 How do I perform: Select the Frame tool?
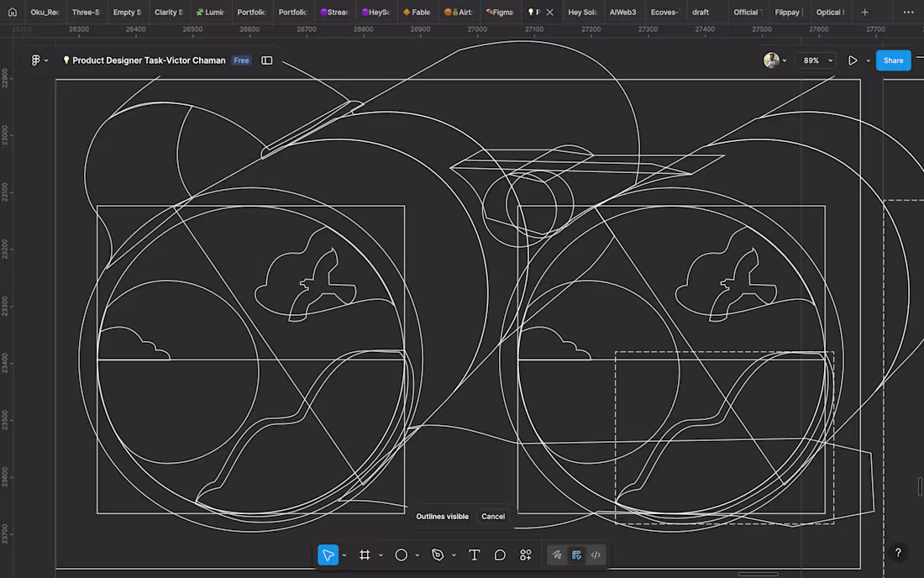click(x=365, y=555)
